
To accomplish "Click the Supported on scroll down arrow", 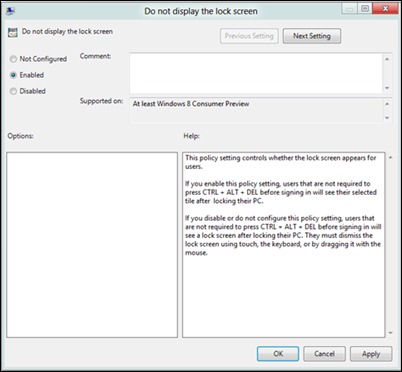I will click(387, 118).
